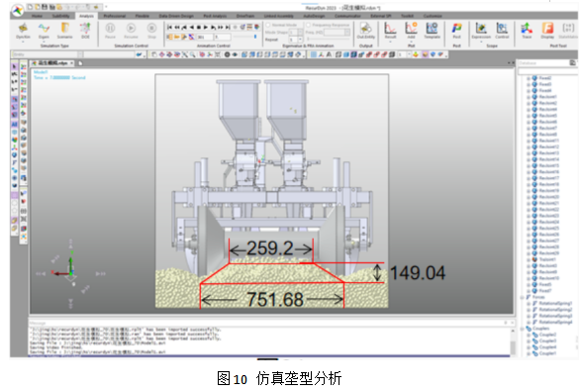Select Coupler2 in the Database tree
The width and height of the screenshot is (581, 392).
point(547,335)
